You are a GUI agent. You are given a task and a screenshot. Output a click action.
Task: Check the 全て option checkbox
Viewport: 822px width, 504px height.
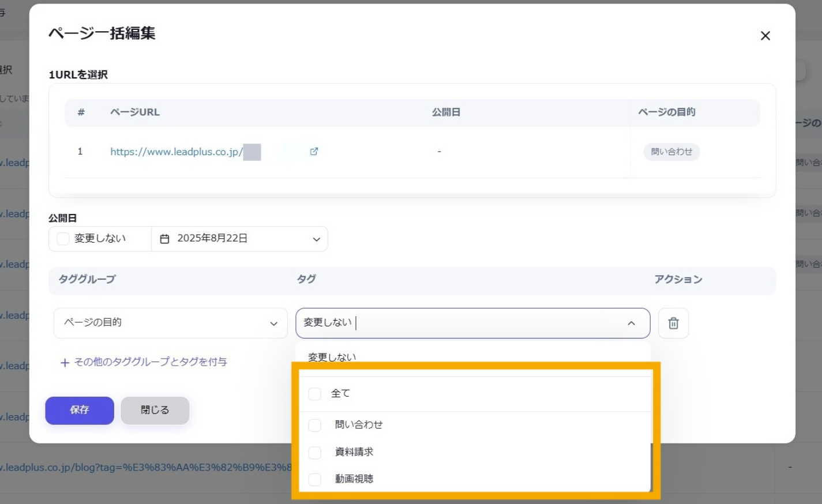click(314, 394)
